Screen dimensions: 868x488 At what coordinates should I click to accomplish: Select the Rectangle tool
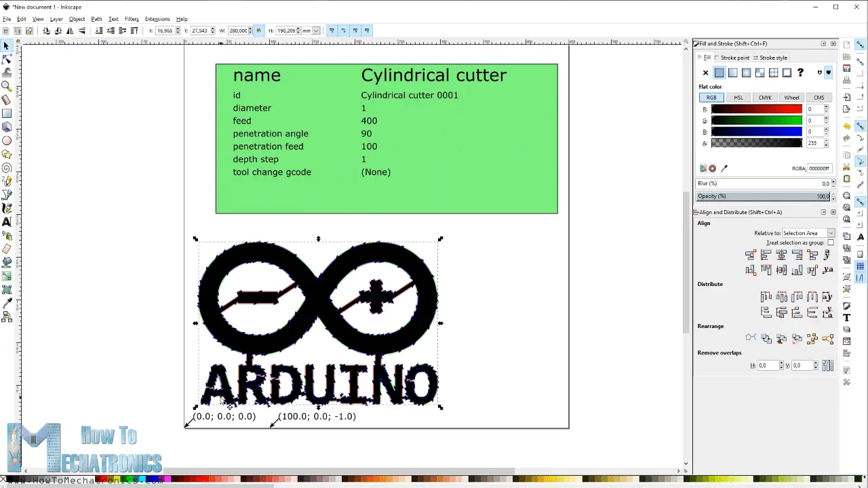7,113
